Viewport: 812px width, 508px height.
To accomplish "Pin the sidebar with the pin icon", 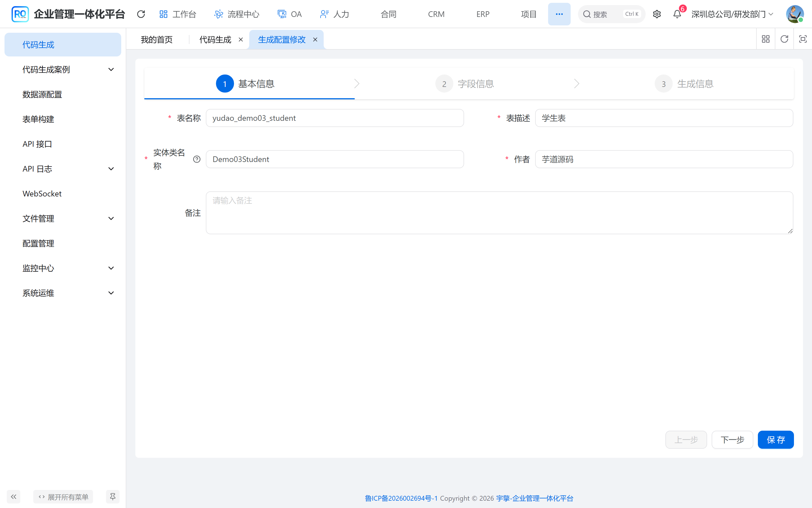I will 113,497.
